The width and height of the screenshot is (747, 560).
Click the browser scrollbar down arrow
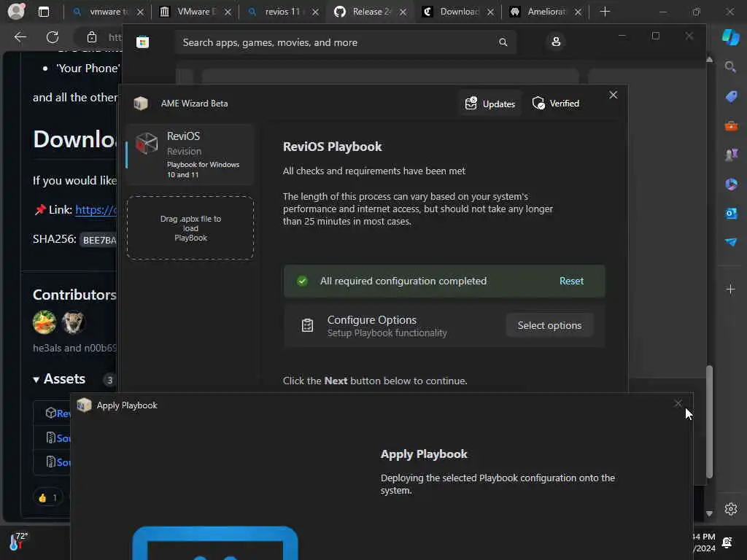pos(709,514)
